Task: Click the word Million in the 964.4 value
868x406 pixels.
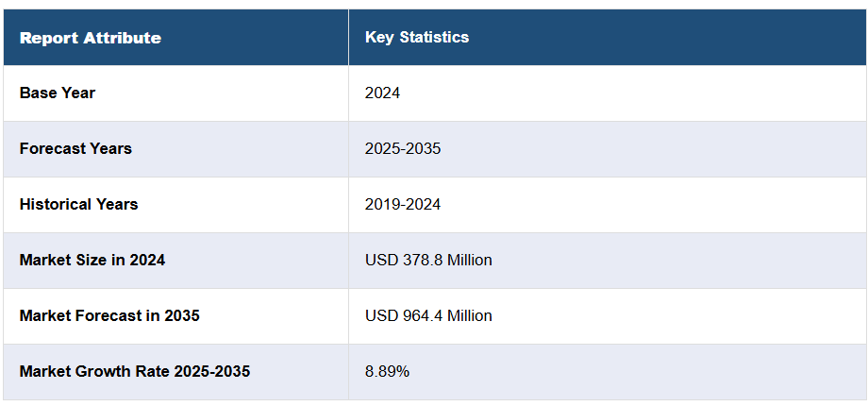Action: (468, 315)
